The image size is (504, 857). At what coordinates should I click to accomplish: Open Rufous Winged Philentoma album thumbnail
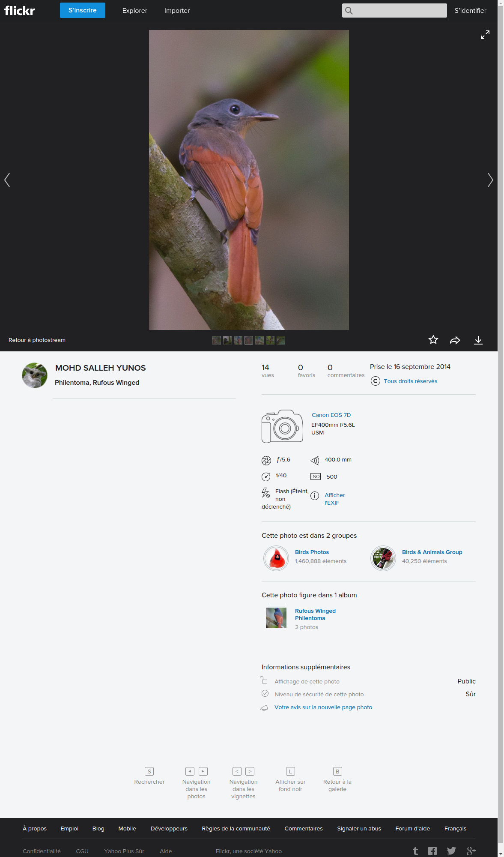tap(276, 617)
